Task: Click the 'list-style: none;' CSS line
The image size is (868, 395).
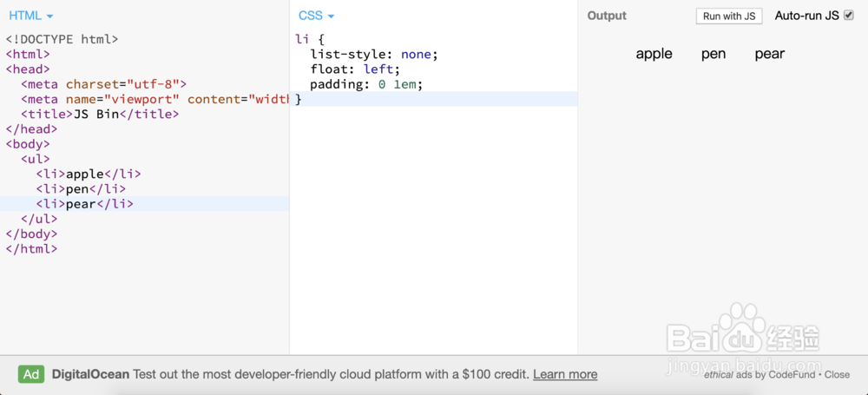Action: [x=374, y=54]
